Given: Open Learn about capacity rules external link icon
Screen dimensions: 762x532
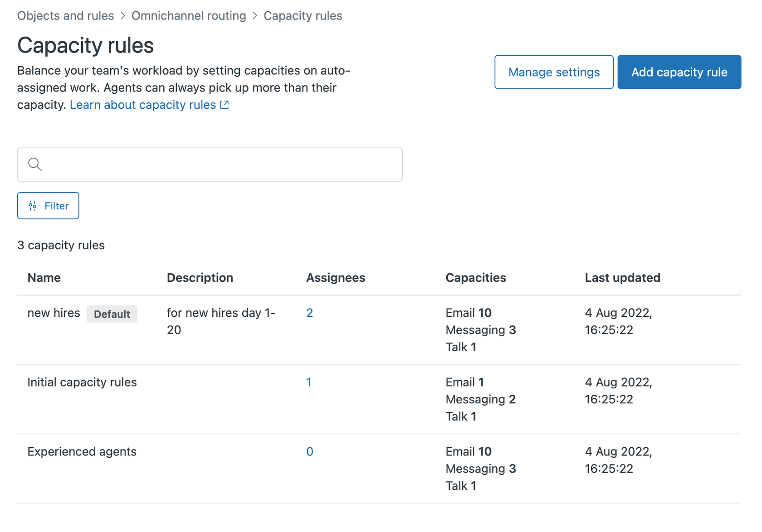Looking at the screenshot, I should (224, 105).
